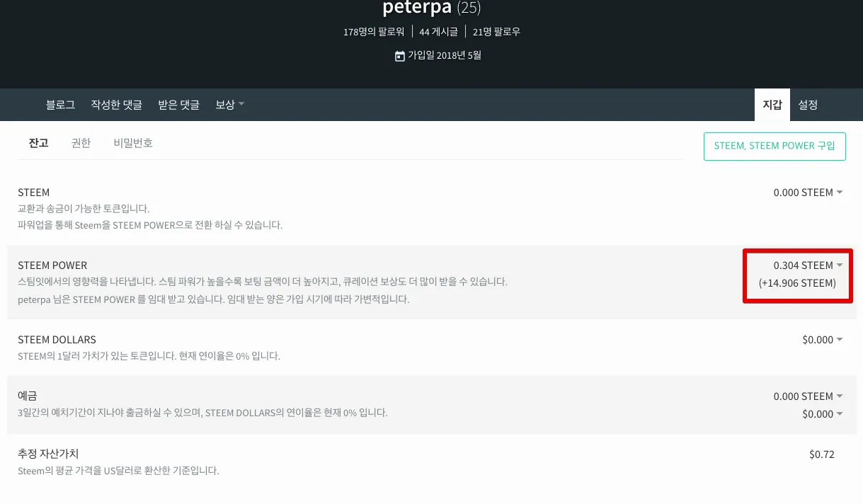The width and height of the screenshot is (863, 504).
Task: Open the 0.304 STEEM power dropdown
Action: pyautogui.click(x=808, y=265)
